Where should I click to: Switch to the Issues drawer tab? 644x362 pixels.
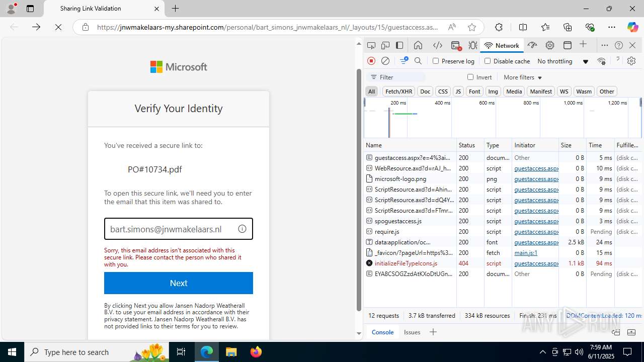[412, 332]
